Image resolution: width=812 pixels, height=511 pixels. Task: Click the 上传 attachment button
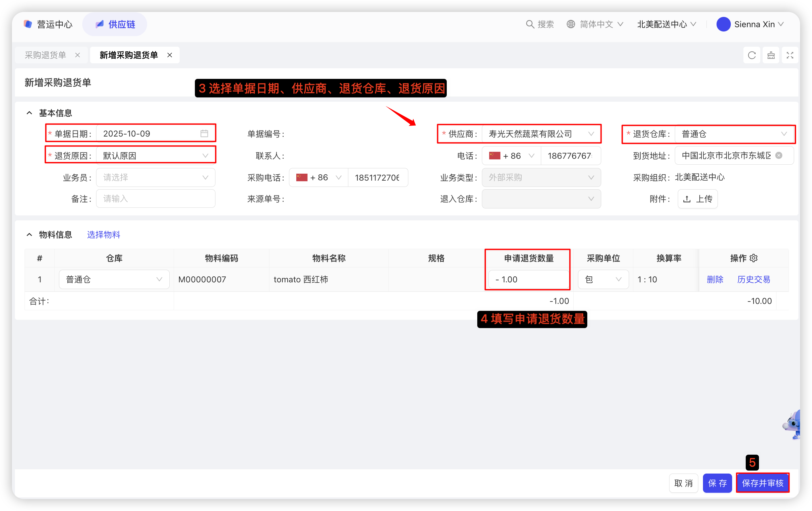point(698,199)
